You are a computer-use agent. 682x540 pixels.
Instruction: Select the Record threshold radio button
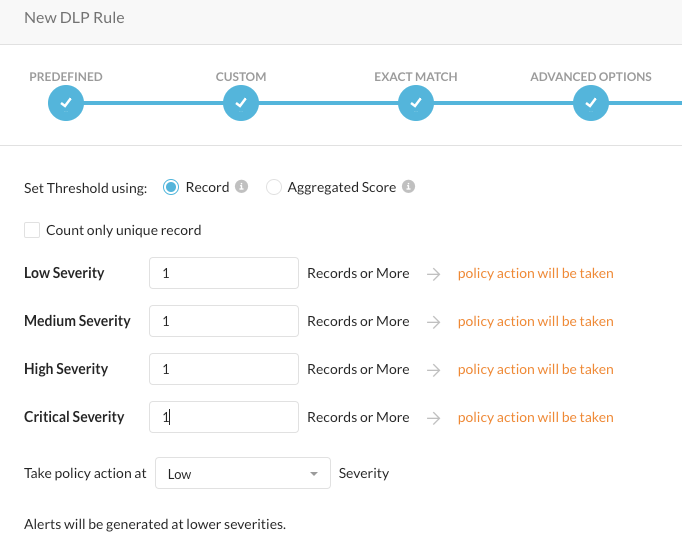171,187
